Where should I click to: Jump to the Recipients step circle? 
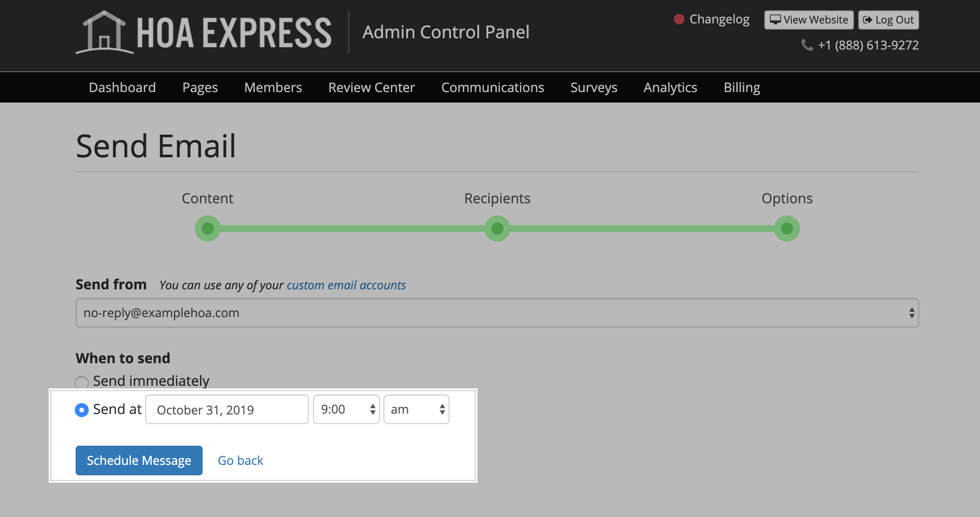point(497,229)
